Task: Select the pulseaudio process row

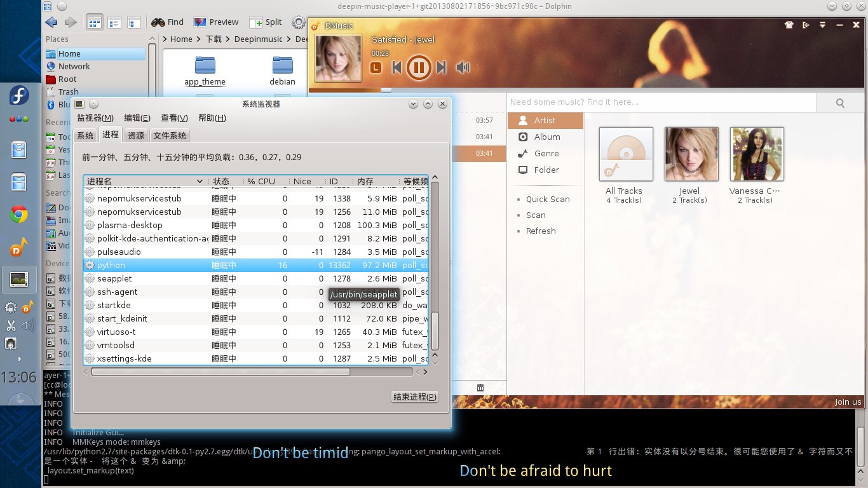Action: [x=256, y=252]
